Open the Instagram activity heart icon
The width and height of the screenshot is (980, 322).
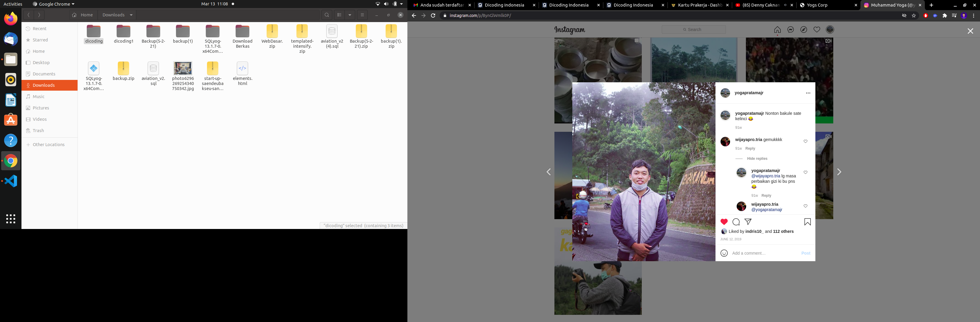tap(817, 30)
